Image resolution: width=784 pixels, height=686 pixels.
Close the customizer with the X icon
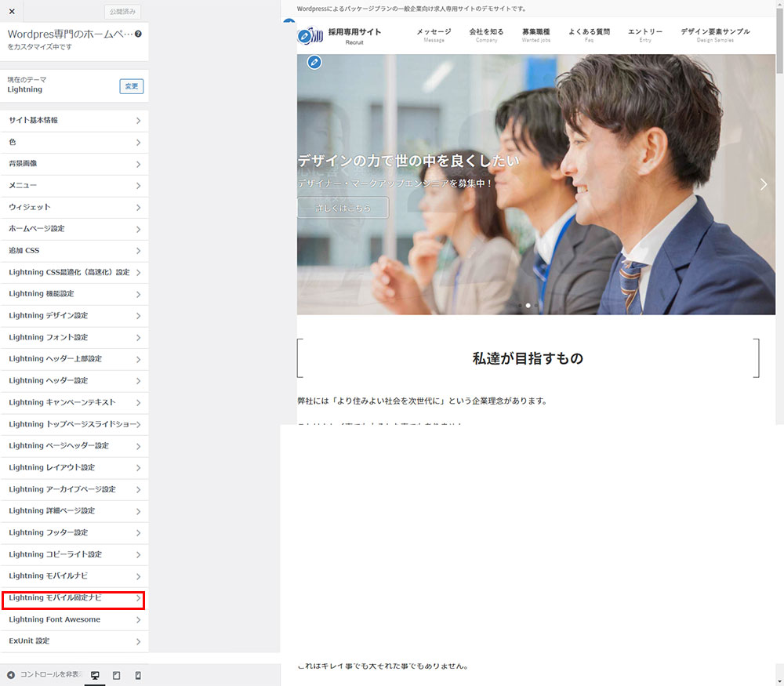[12, 12]
